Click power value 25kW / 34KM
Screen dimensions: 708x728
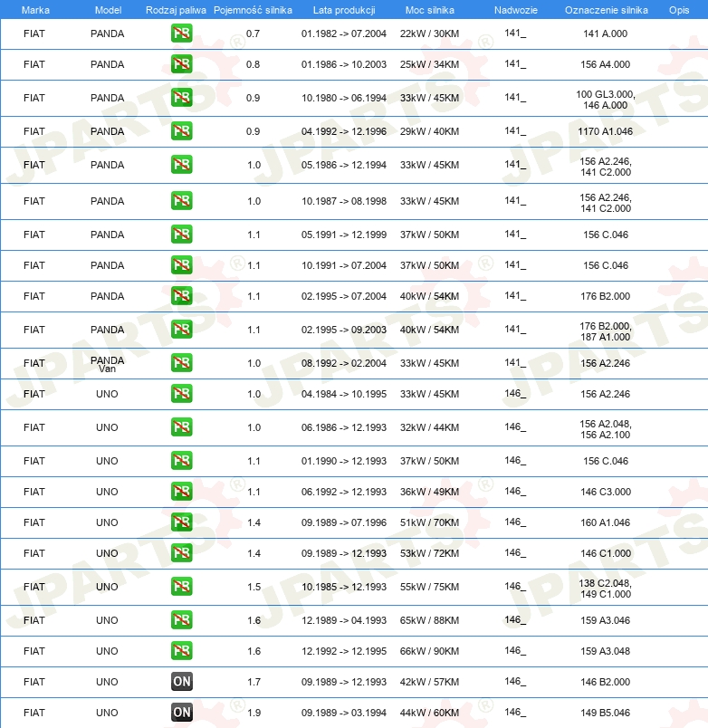pyautogui.click(x=429, y=64)
